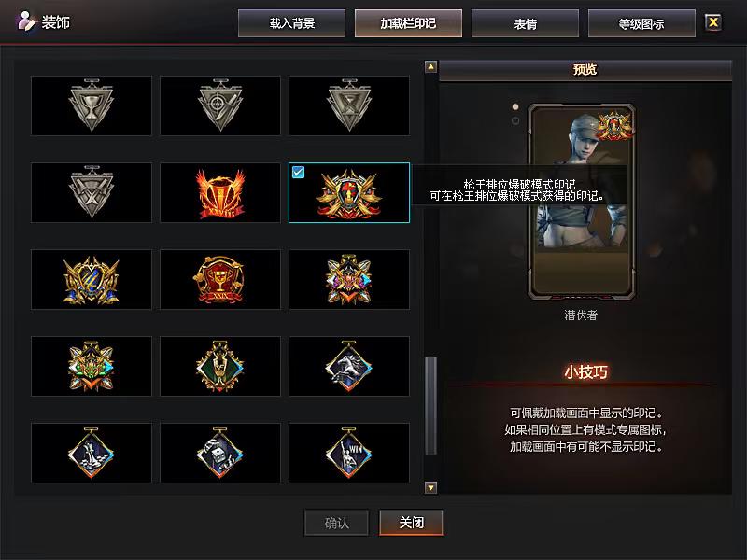The width and height of the screenshot is (747, 560).
Task: Click the scrollbar up arrow
Action: point(430,66)
